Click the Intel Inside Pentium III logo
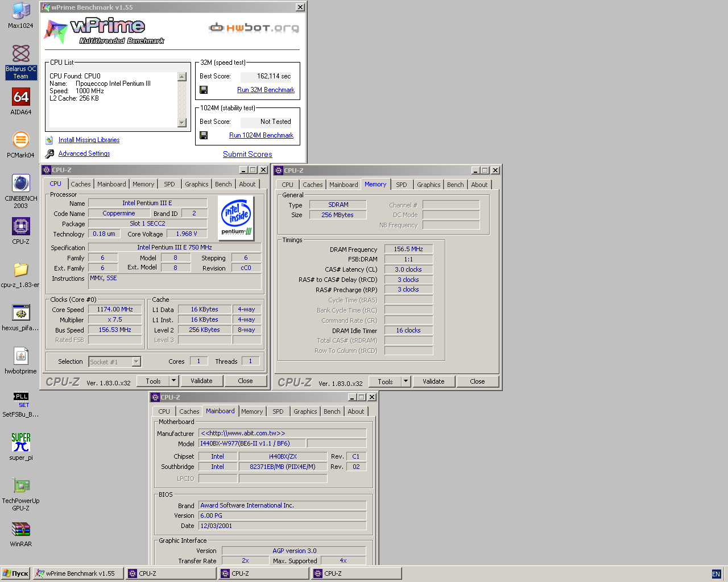Image resolution: width=728 pixels, height=582 pixels. click(x=237, y=218)
